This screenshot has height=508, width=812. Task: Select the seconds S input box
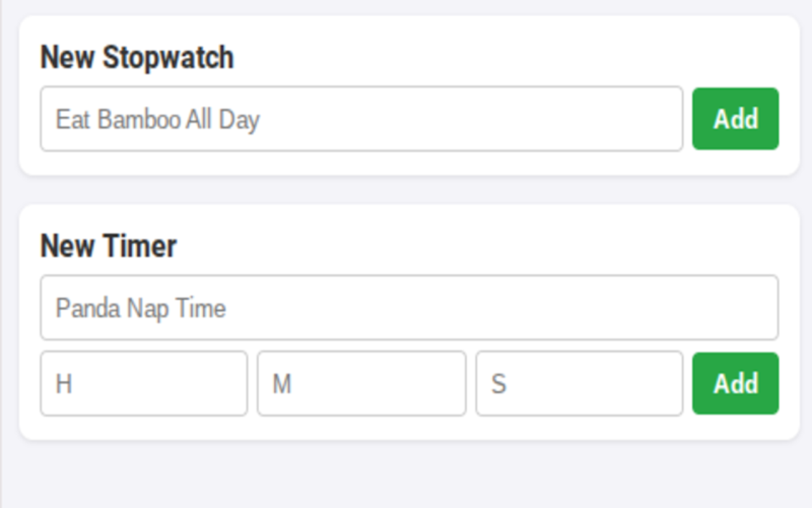[x=579, y=384]
